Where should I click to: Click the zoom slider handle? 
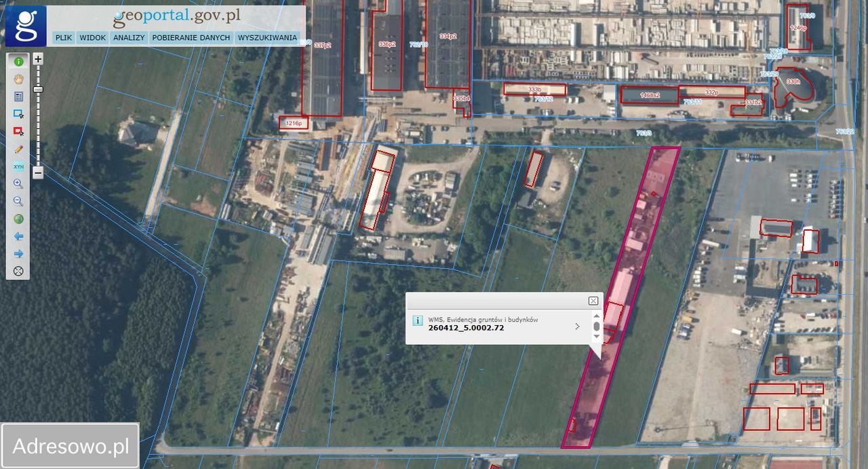[38, 89]
